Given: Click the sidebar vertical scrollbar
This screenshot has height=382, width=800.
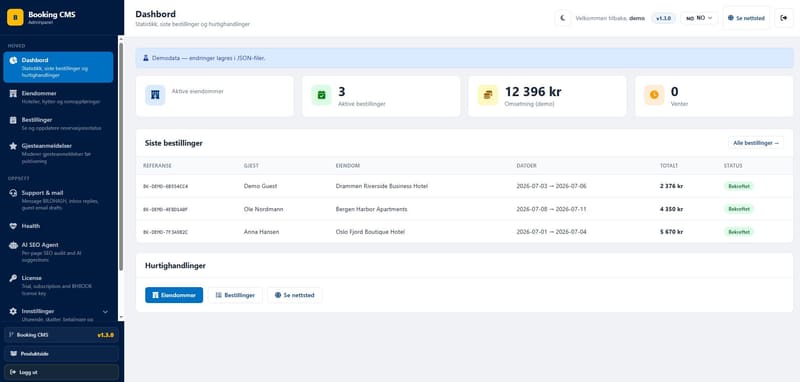Looking at the screenshot, I should coord(121,156).
